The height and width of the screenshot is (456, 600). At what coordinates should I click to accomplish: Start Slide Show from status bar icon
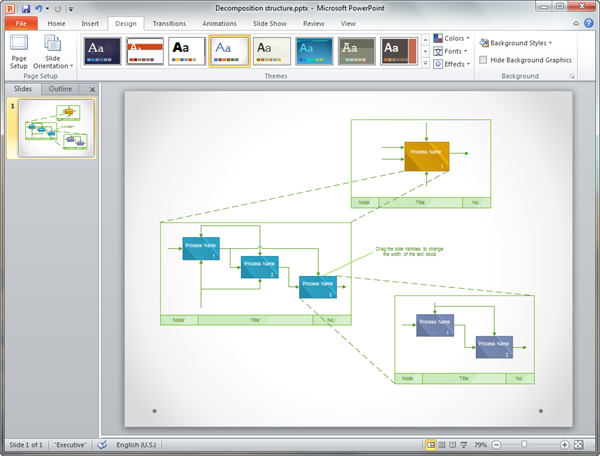(x=463, y=445)
